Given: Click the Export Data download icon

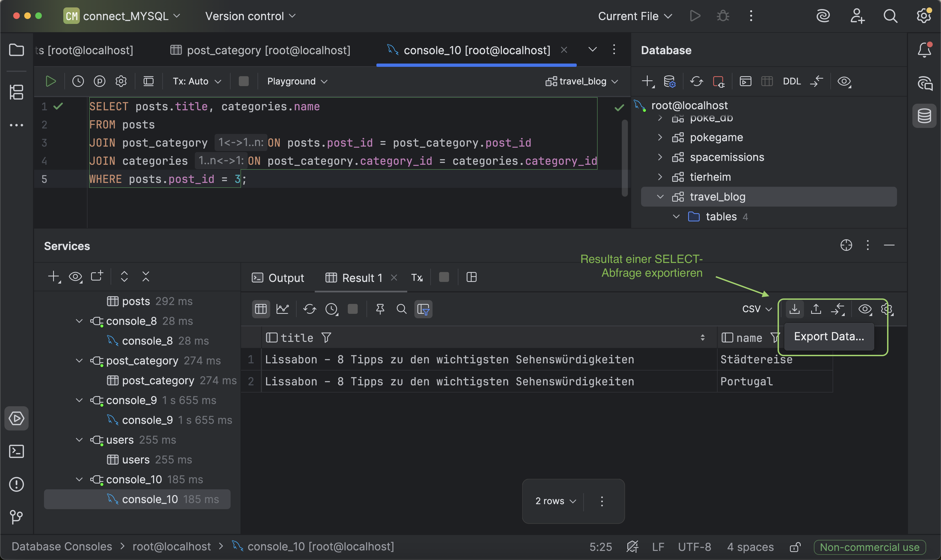Looking at the screenshot, I should click(794, 309).
